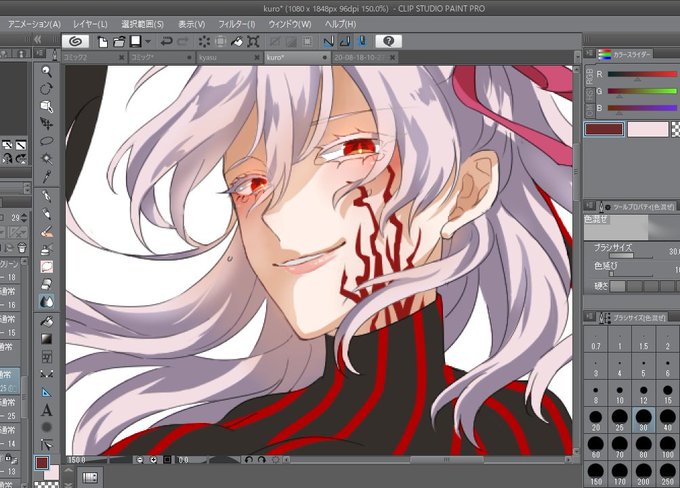Open the カラースライダー palette menu button
Viewport: 680px width, 488px height.
click(x=588, y=53)
